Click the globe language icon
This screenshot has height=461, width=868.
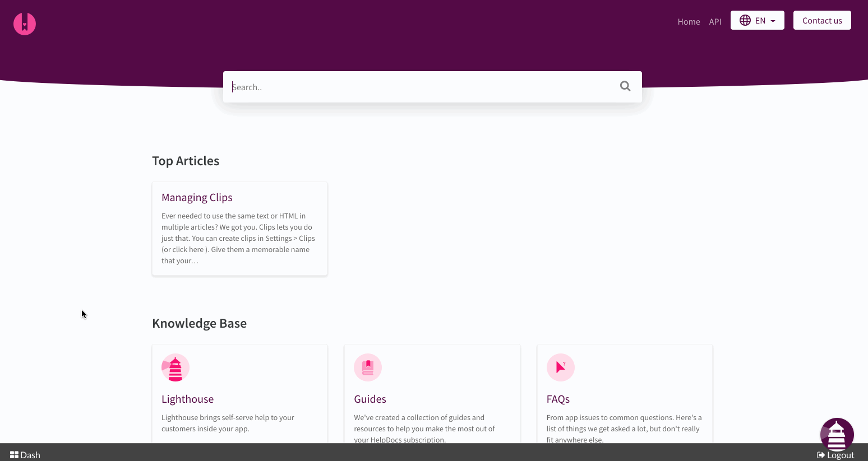tap(745, 20)
